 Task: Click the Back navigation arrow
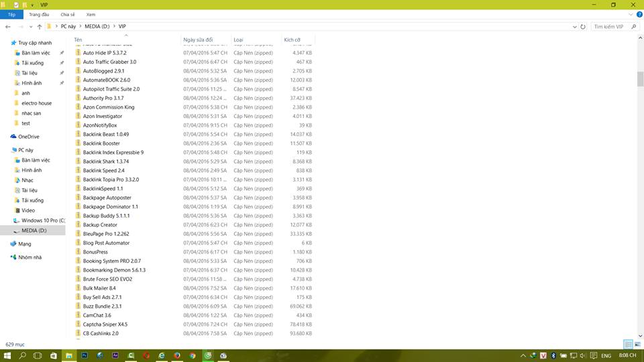[x=8, y=27]
